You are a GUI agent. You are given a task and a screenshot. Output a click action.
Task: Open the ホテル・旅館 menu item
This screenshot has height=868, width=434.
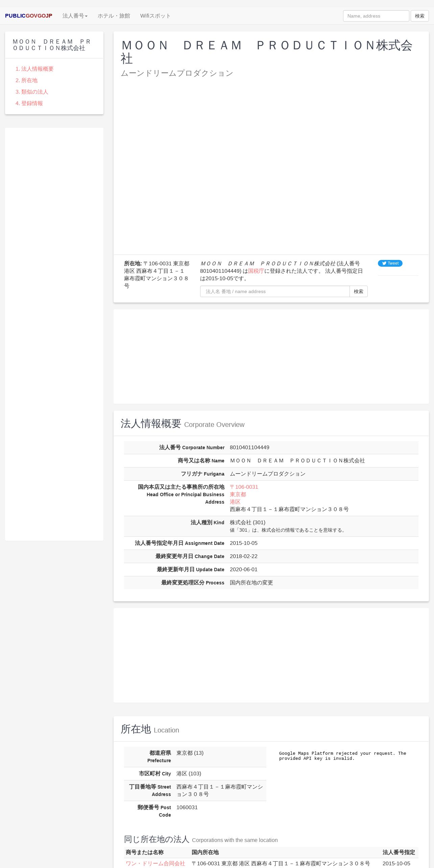click(114, 16)
